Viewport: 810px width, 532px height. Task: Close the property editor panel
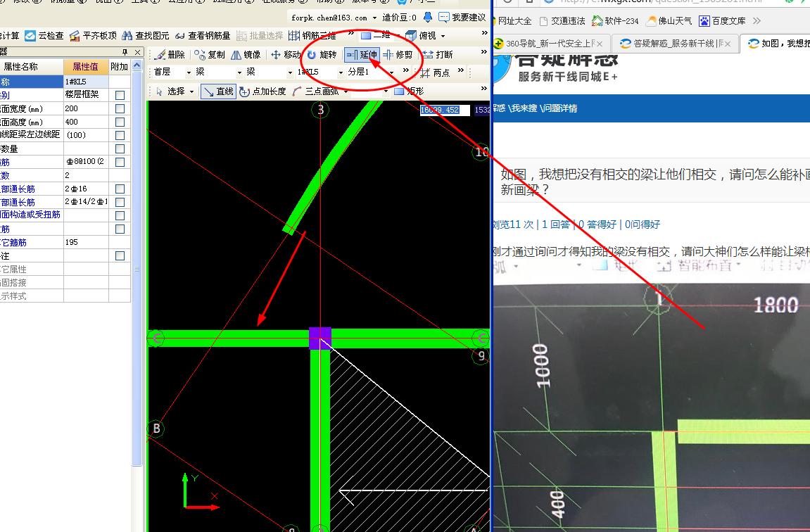click(x=137, y=52)
